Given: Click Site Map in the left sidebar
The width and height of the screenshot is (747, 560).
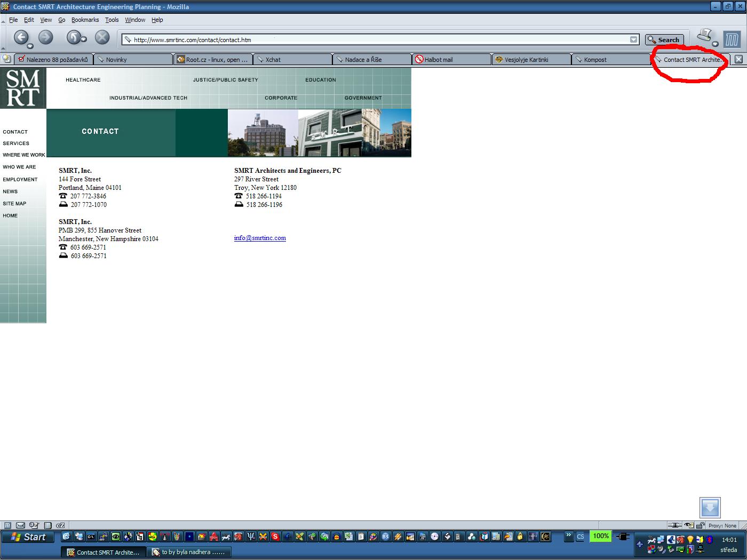Looking at the screenshot, I should 14,204.
